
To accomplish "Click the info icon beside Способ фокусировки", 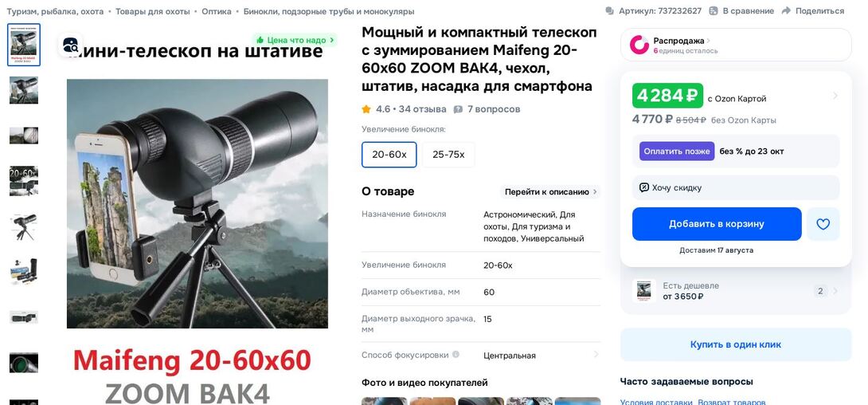I will 456,355.
